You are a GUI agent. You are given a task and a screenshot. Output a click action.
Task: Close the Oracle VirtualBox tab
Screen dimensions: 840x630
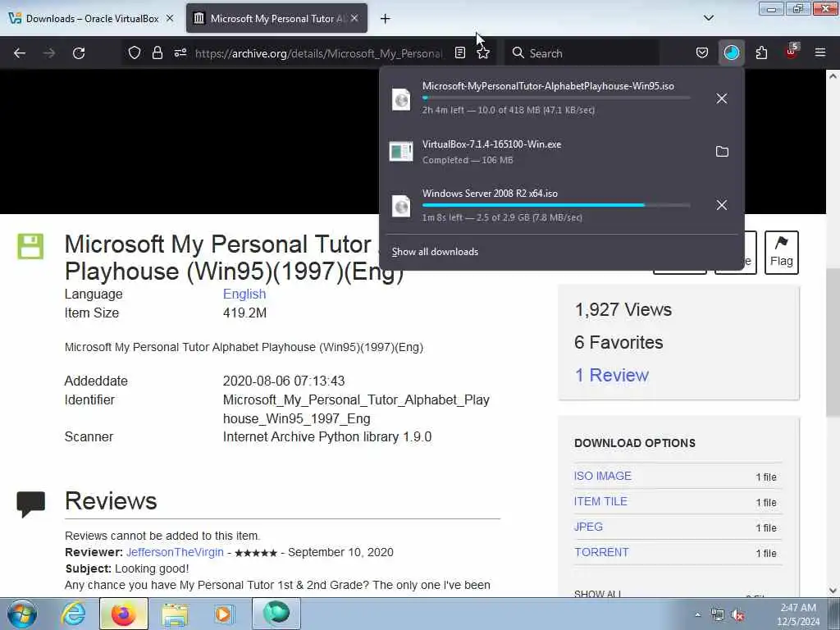170,18
